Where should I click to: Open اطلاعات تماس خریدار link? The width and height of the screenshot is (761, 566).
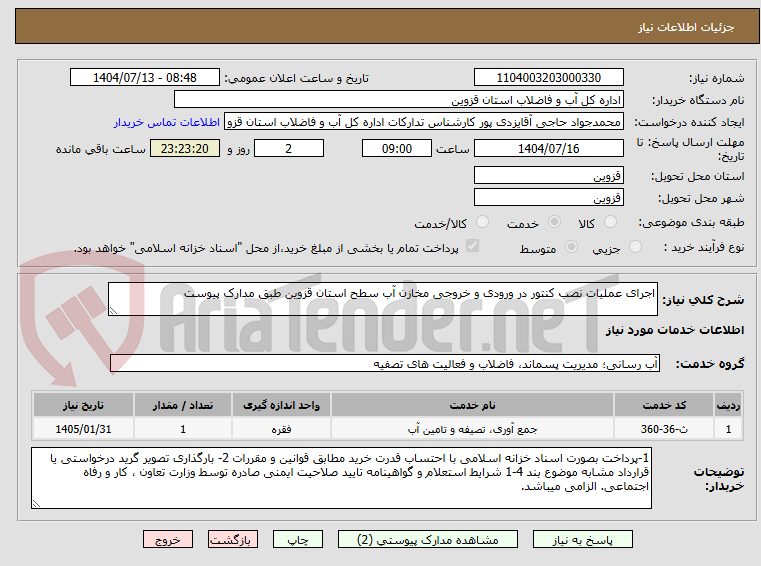click(167, 122)
